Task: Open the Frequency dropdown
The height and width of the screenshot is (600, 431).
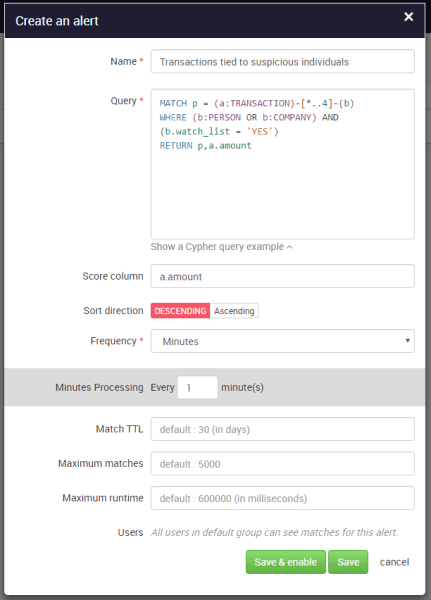Action: point(282,341)
